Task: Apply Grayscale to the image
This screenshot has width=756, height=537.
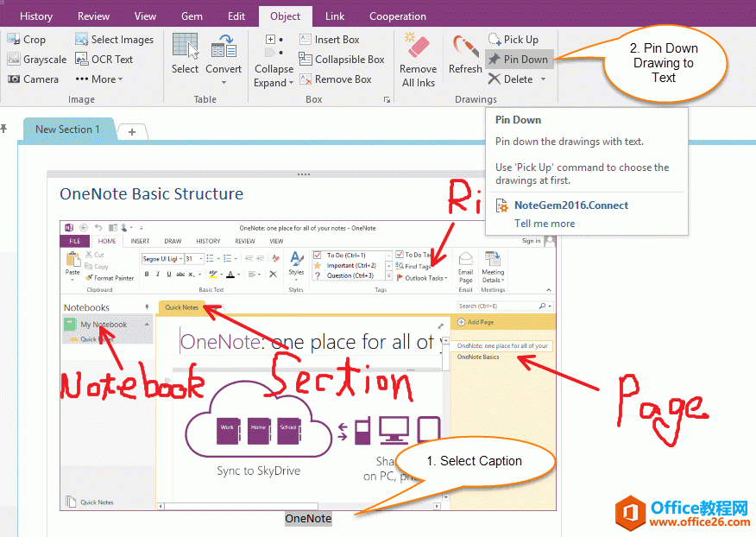Action: (x=37, y=60)
